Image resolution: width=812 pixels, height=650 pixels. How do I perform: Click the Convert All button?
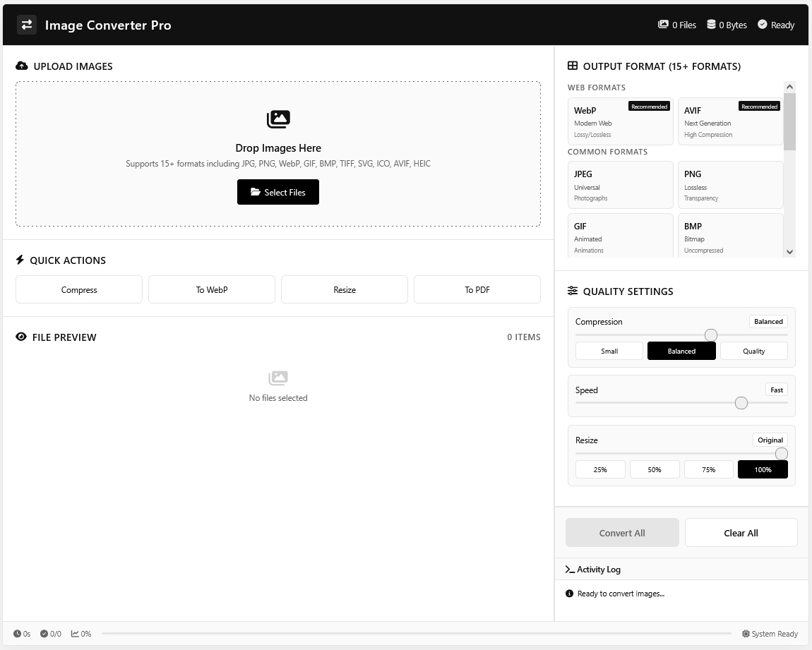click(x=622, y=533)
